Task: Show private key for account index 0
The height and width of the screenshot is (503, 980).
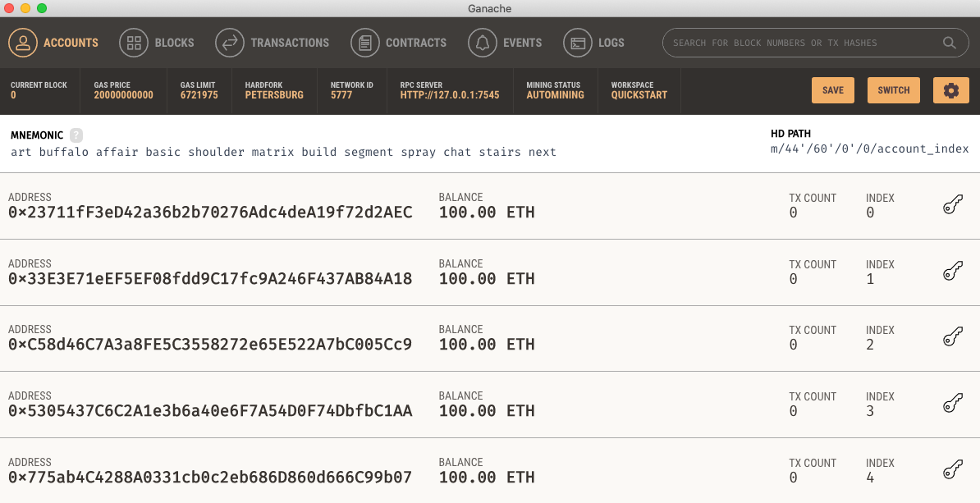Action: [953, 205]
